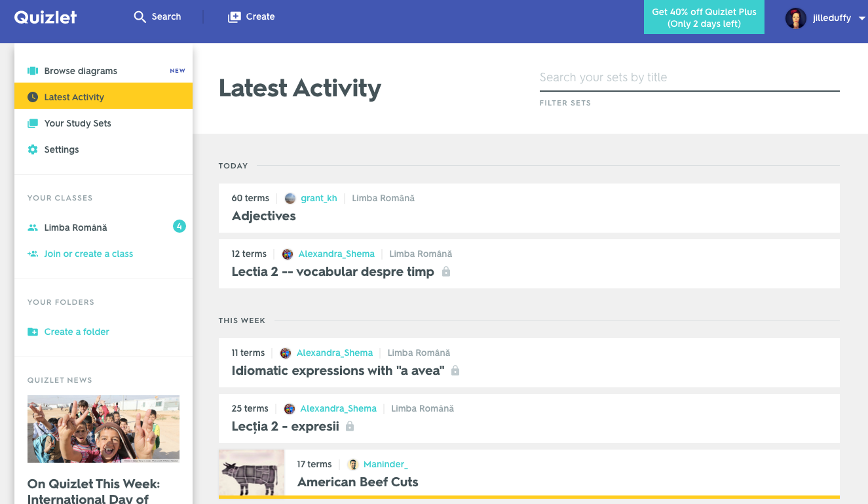Click the Maninder_ avatar icon
The image size is (868, 504).
click(x=353, y=465)
